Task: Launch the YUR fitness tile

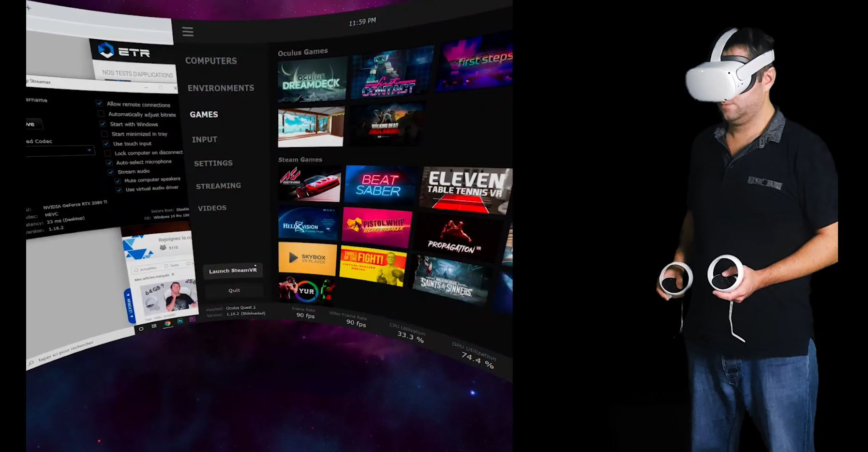Action: pos(306,289)
